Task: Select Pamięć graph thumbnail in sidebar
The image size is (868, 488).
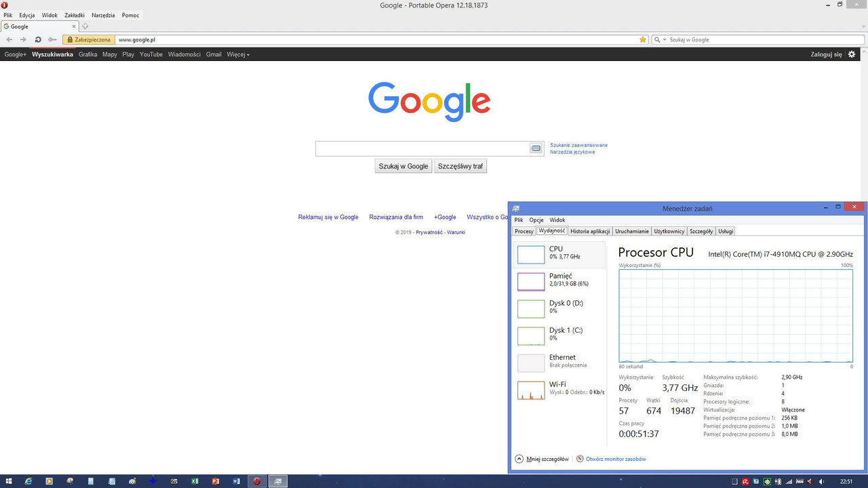Action: 531,282
